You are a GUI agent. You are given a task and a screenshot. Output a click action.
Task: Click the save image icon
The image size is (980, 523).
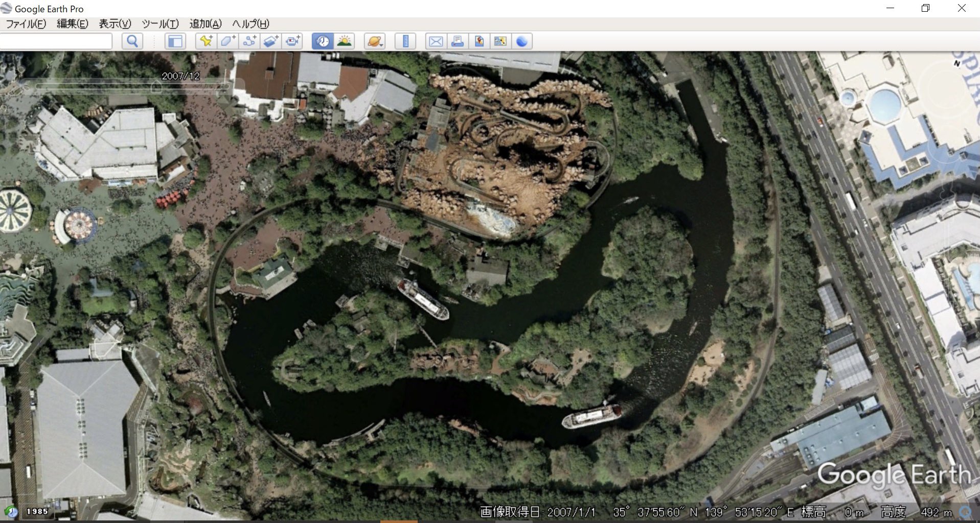[479, 41]
